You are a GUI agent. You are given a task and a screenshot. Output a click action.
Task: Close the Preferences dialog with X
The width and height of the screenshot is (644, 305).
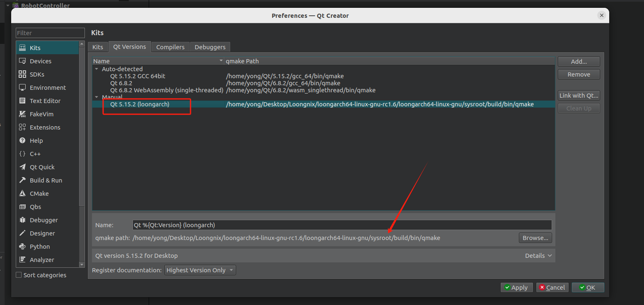point(602,15)
